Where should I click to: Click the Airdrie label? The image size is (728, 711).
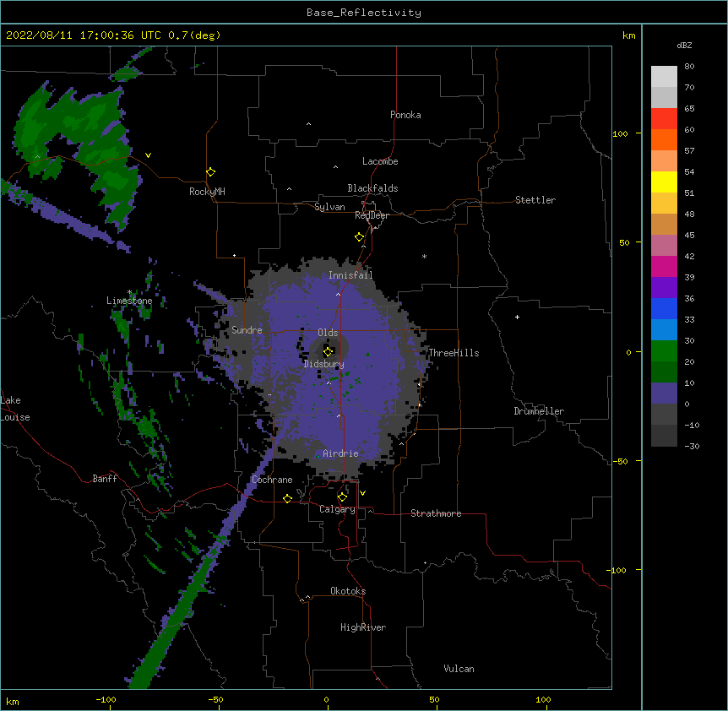point(340,453)
